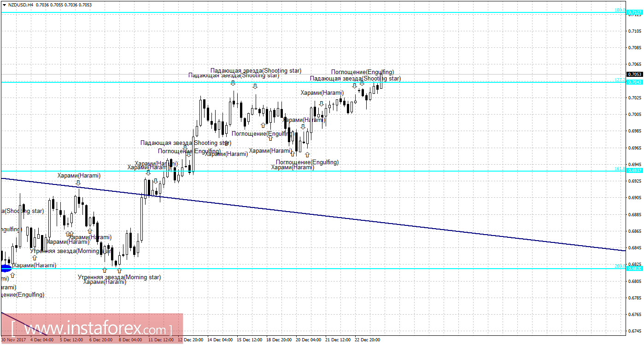Click the 5 Dec 12:00 time label

[x=71, y=340]
